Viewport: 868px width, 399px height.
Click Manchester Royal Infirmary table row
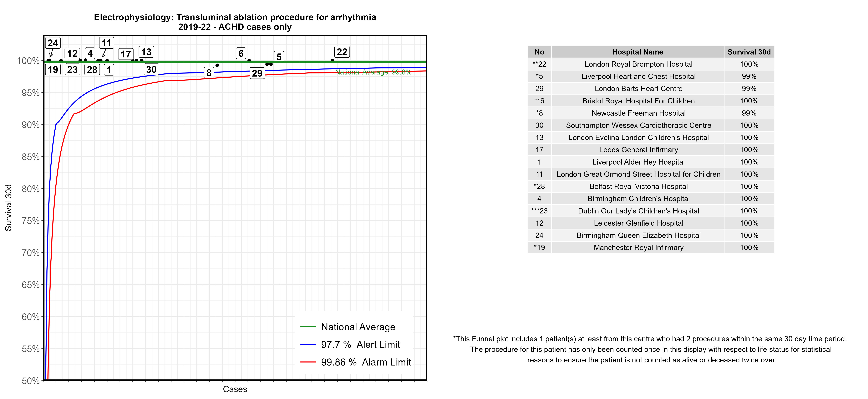(638, 248)
